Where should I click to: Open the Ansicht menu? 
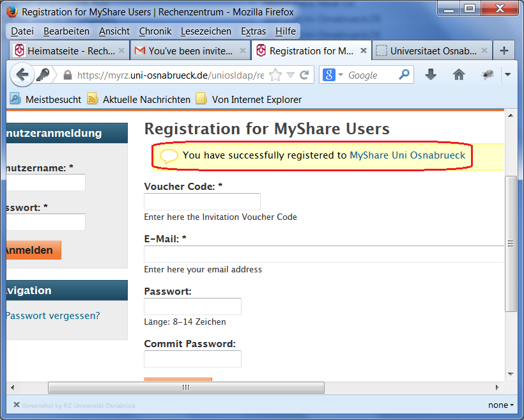(x=114, y=31)
